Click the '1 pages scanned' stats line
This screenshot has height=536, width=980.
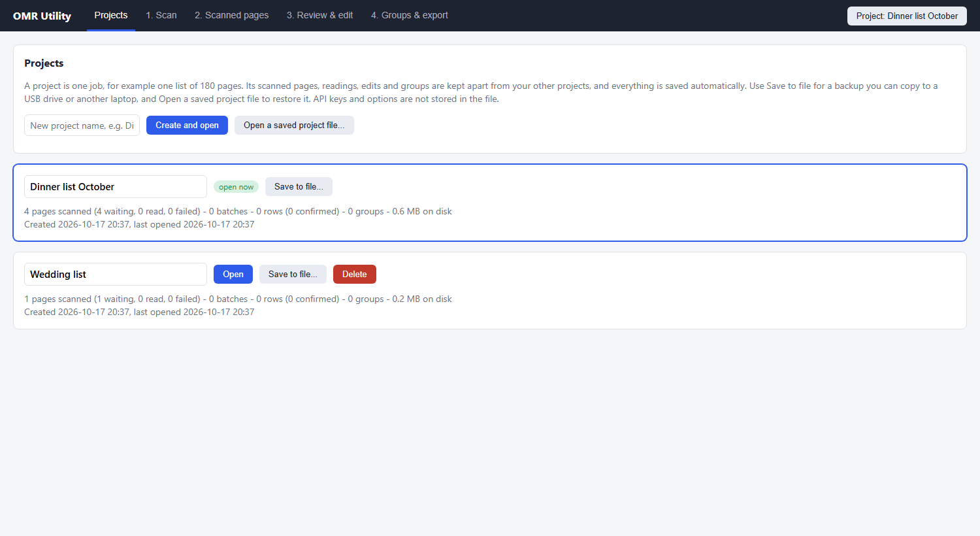(238, 299)
